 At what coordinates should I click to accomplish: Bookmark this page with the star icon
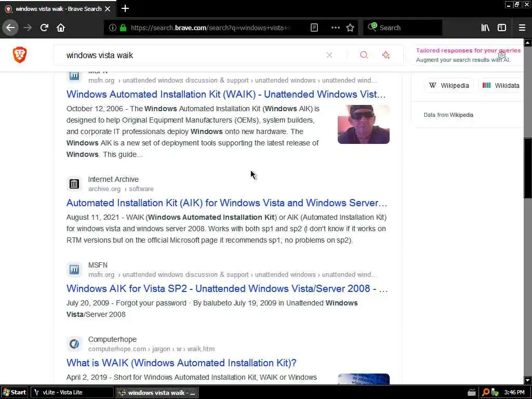point(350,28)
